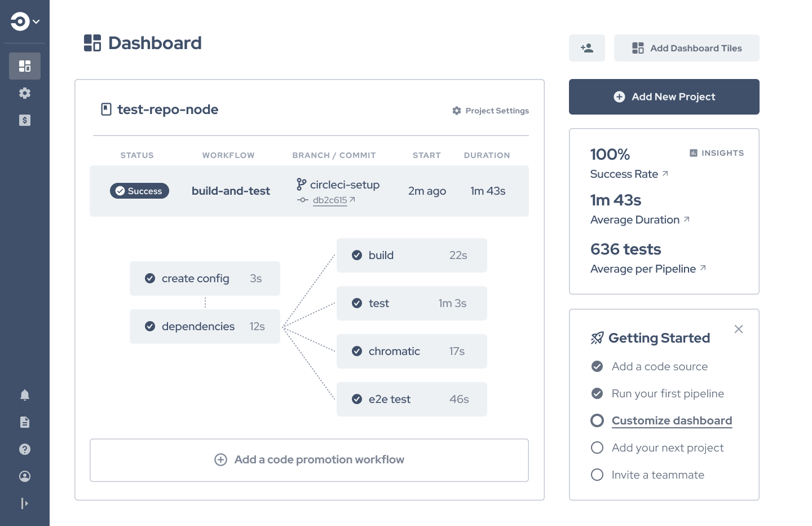Open notifications bell in sidebar
Image resolution: width=812 pixels, height=526 pixels.
pyautogui.click(x=25, y=395)
